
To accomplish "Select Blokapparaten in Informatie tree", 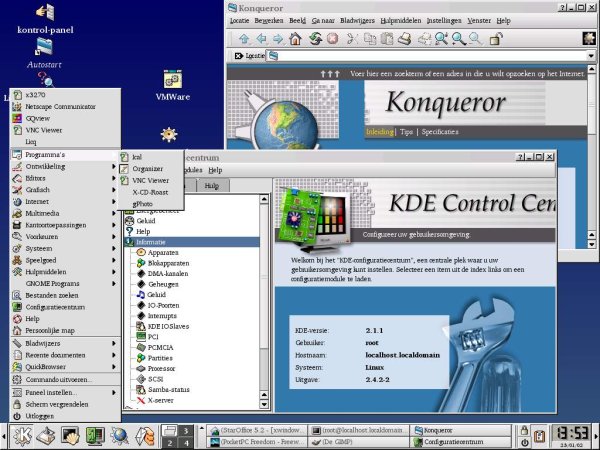I will (163, 263).
